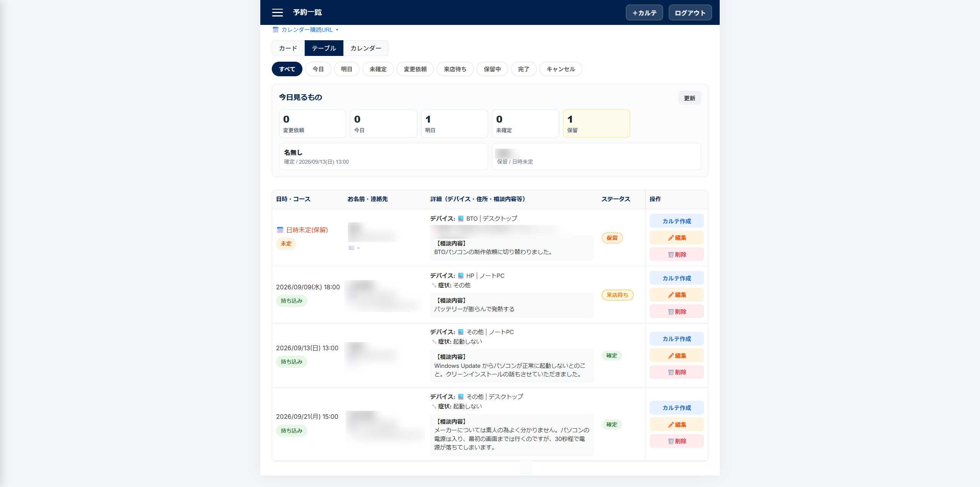This screenshot has height=487, width=980.
Task: Click カルテ作成 for the 09/21 15:00 row
Action: point(677,408)
